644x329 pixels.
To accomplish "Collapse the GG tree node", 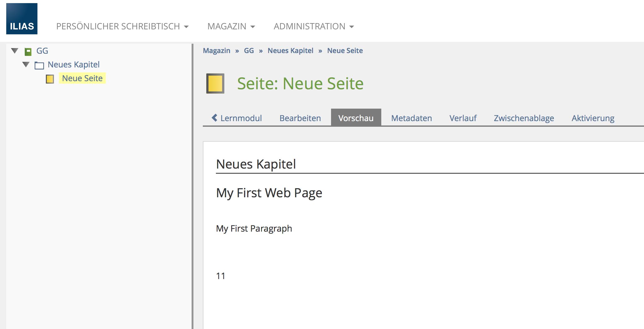I will pyautogui.click(x=15, y=51).
